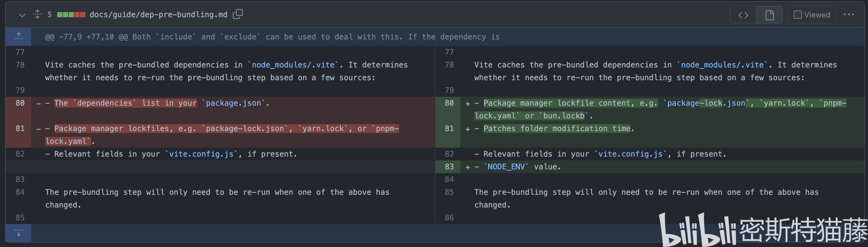Select deleted line 81 number on left

pos(20,129)
